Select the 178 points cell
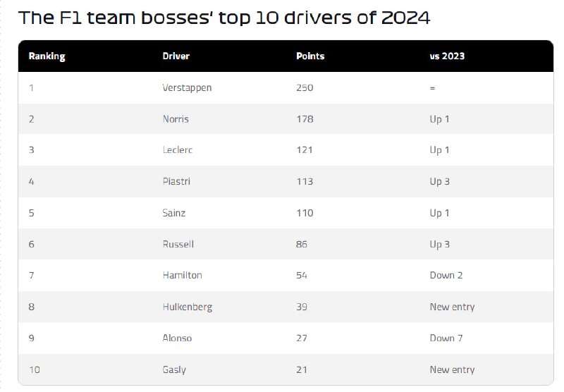The height and width of the screenshot is (392, 564). point(305,119)
